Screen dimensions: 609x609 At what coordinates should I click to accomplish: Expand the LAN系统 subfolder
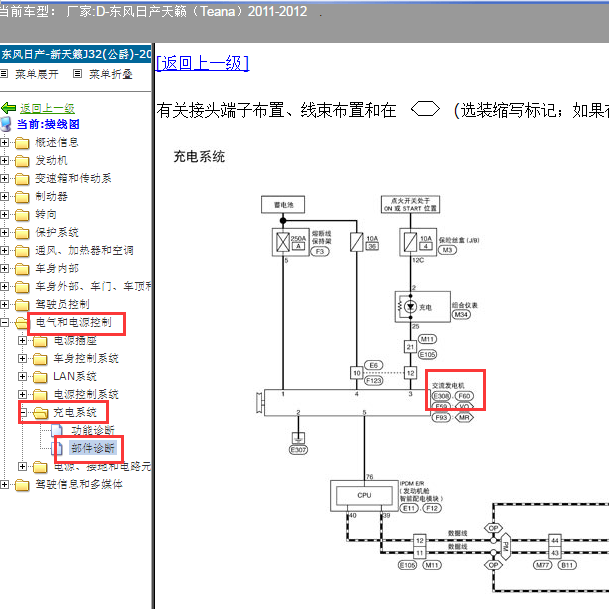pos(23,376)
